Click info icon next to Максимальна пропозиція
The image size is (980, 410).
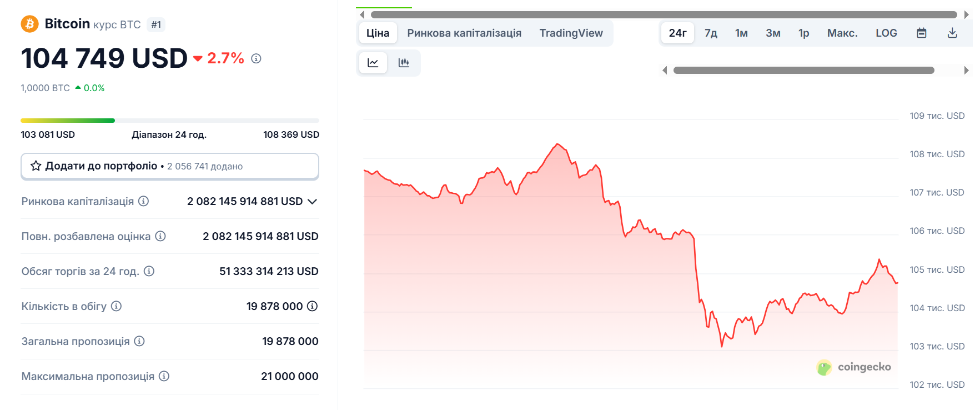tap(164, 376)
